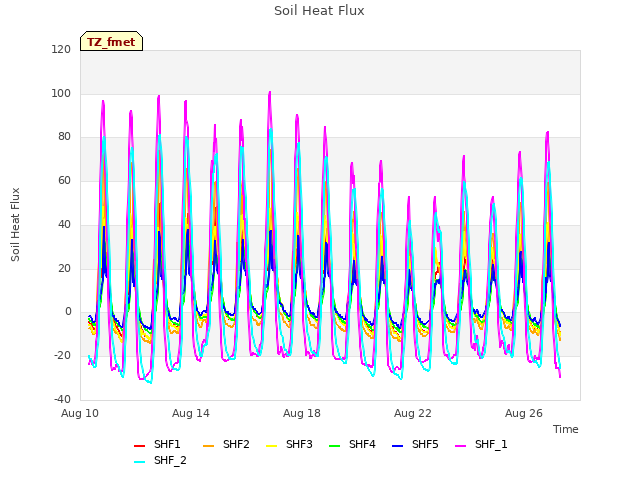This screenshot has width=640, height=480.
Task: Click the Time x-axis label
Action: [566, 429]
